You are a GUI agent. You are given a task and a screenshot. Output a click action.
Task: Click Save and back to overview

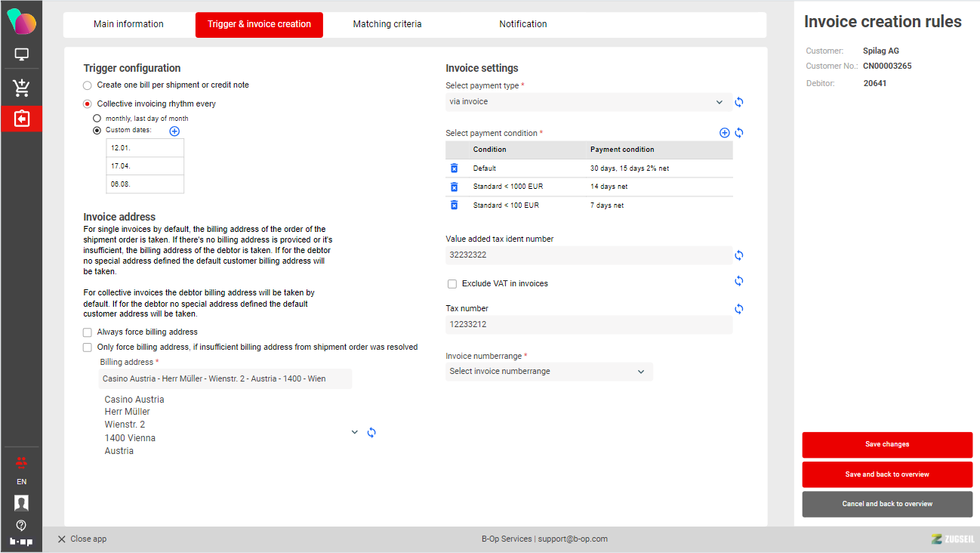887,474
